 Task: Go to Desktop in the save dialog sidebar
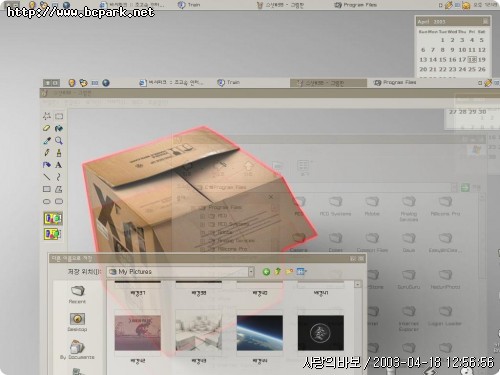coord(77,322)
